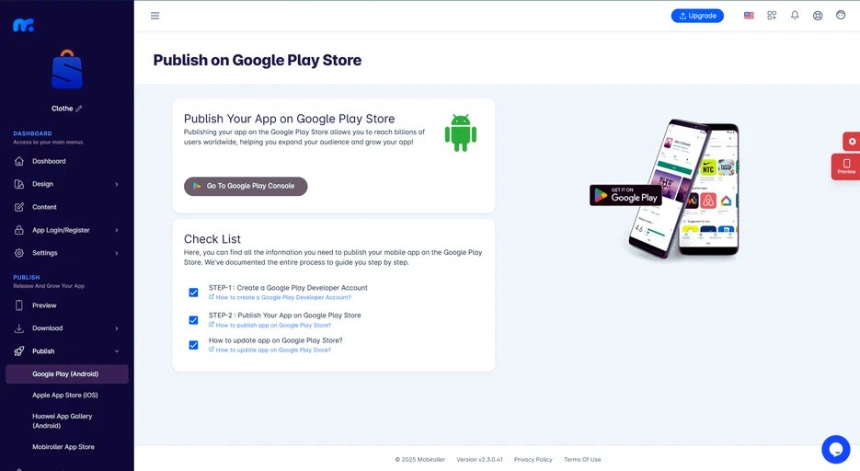
Task: Click the blue Upgrade button
Action: click(x=697, y=16)
